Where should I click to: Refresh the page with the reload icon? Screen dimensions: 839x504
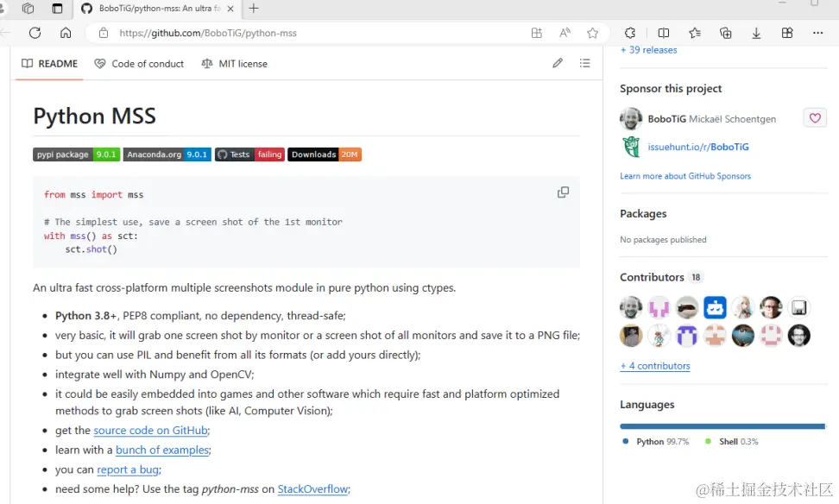pyautogui.click(x=35, y=33)
